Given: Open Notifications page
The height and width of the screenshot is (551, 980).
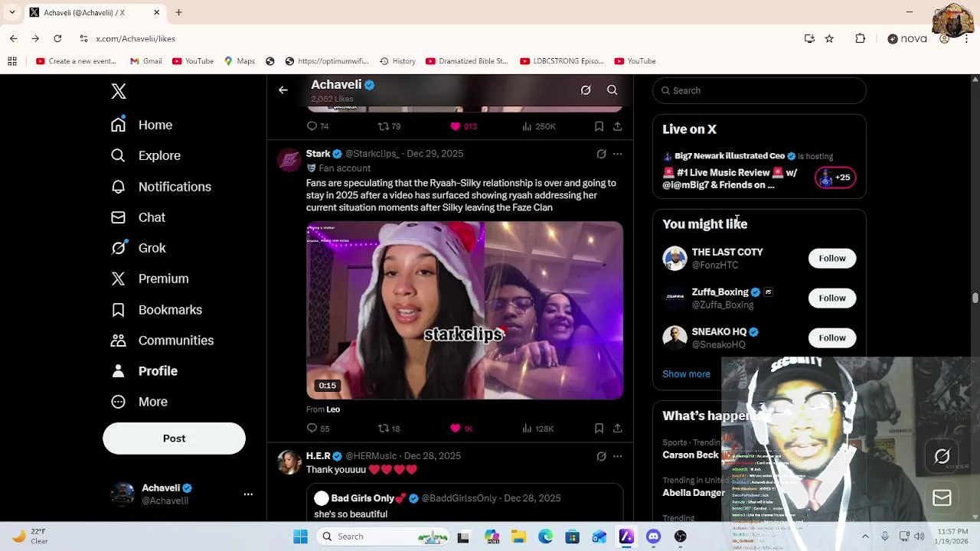Looking at the screenshot, I should click(x=161, y=187).
